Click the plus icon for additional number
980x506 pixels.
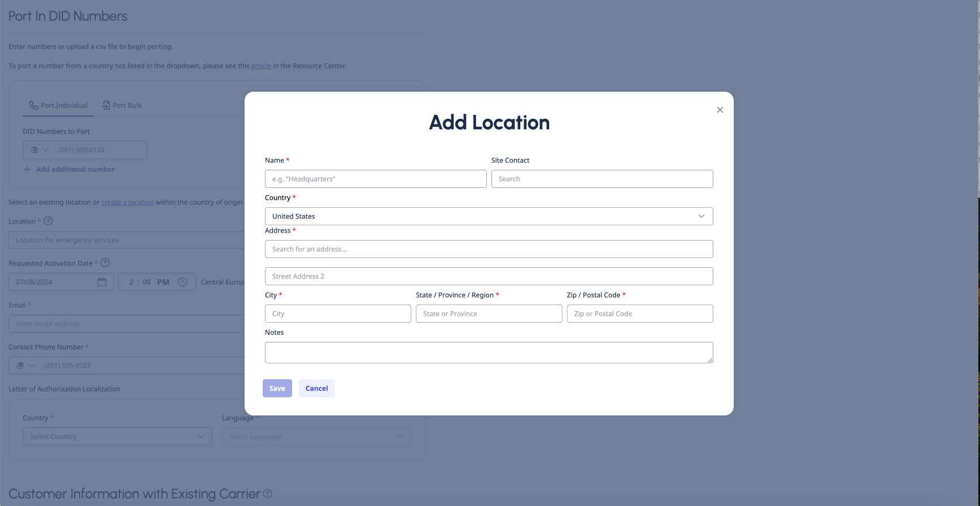click(x=27, y=169)
